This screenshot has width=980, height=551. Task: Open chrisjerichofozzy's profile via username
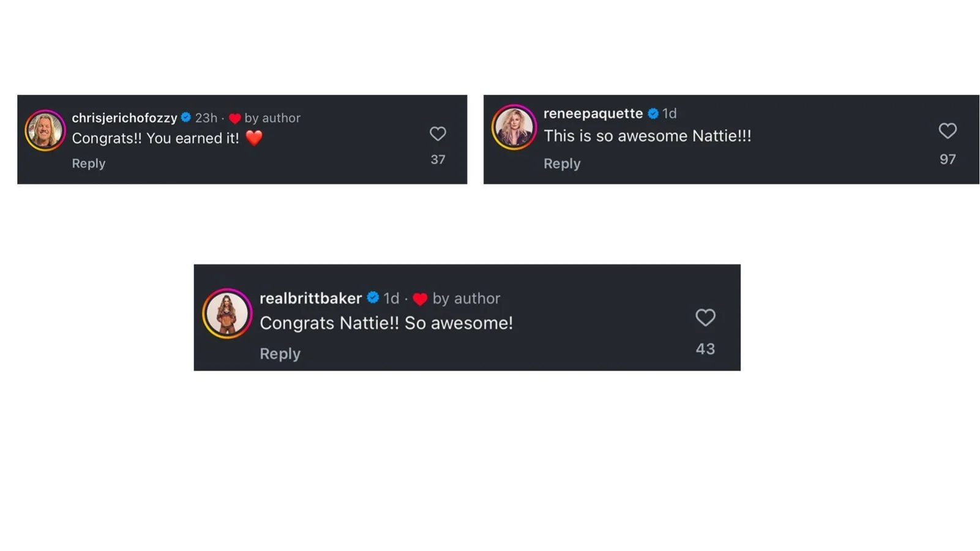124,118
